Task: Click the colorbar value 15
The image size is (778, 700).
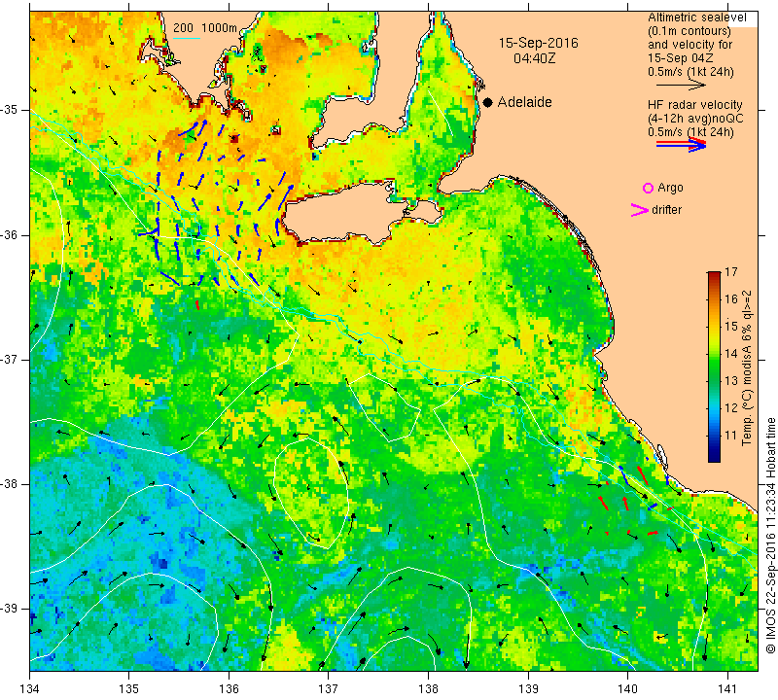Action: [731, 327]
